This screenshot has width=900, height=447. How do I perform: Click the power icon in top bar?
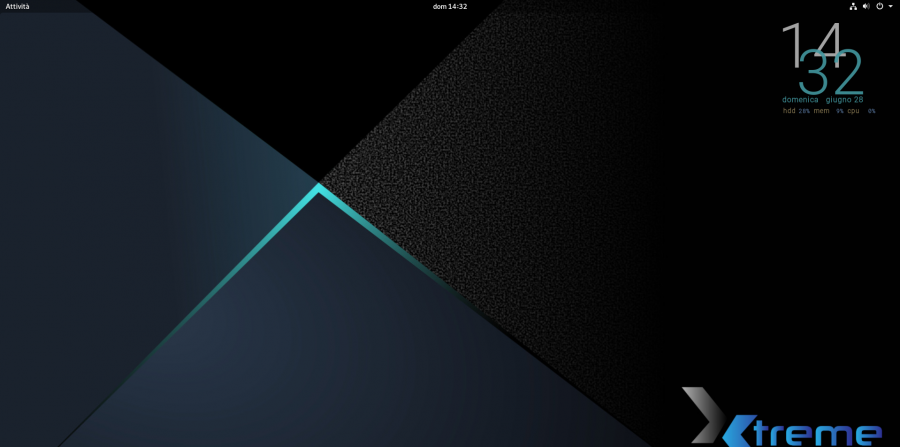880,6
